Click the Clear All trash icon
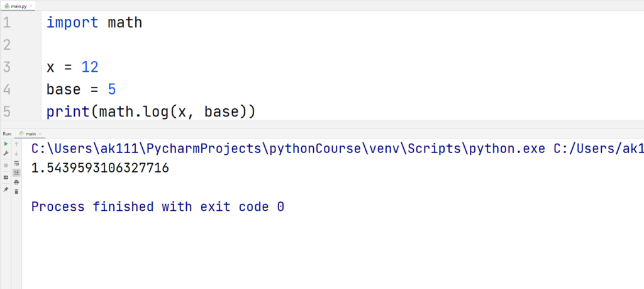The height and width of the screenshot is (289, 644). pos(16,191)
